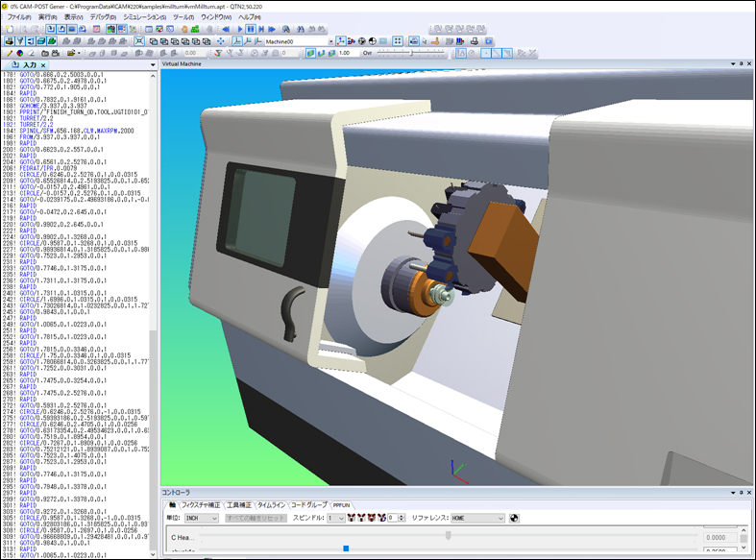Screen dimensions: 756x560
Task: Select line 194 SPINDL/SFM code line
Action: [77, 131]
